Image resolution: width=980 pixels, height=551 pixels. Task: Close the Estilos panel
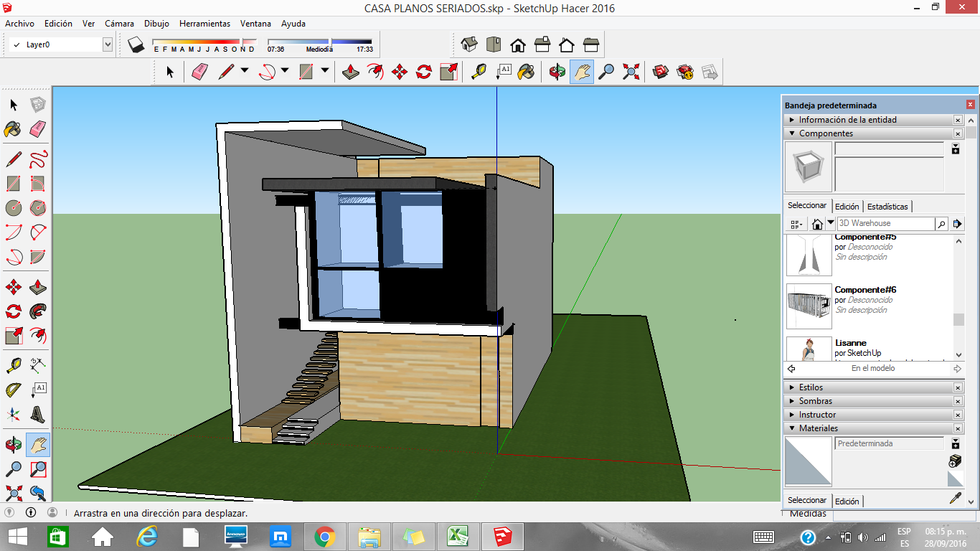(x=958, y=387)
